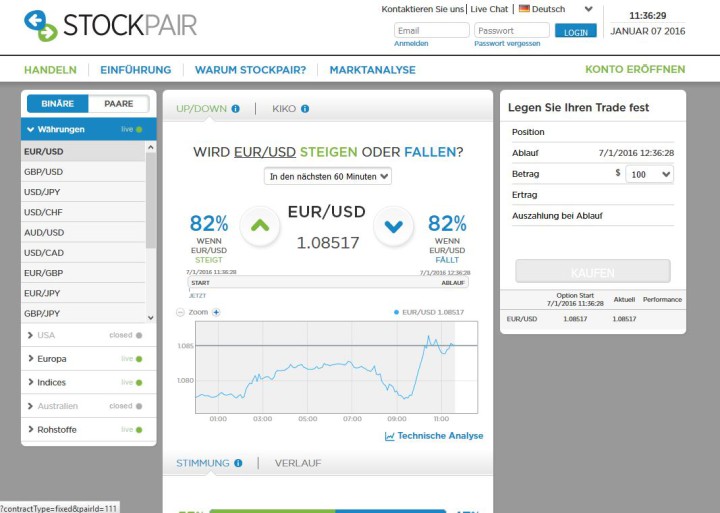The image size is (720, 513).
Task: Expand the Europa category
Action: (x=89, y=359)
